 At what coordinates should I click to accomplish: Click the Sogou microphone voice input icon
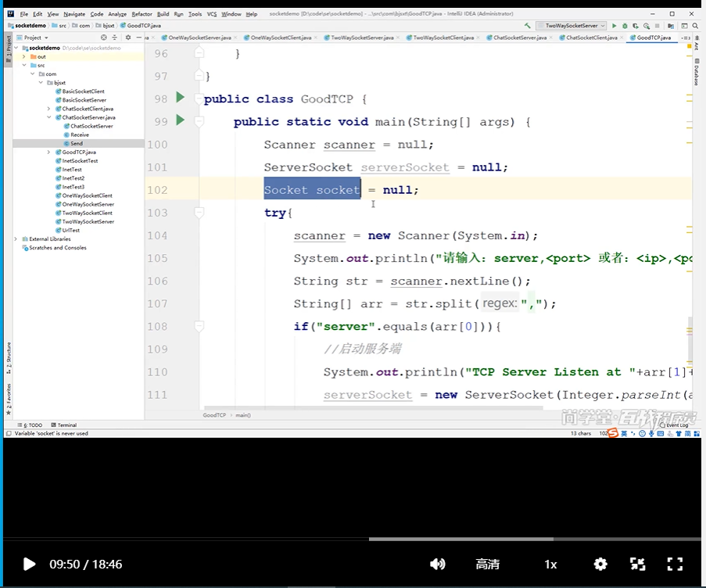651,433
